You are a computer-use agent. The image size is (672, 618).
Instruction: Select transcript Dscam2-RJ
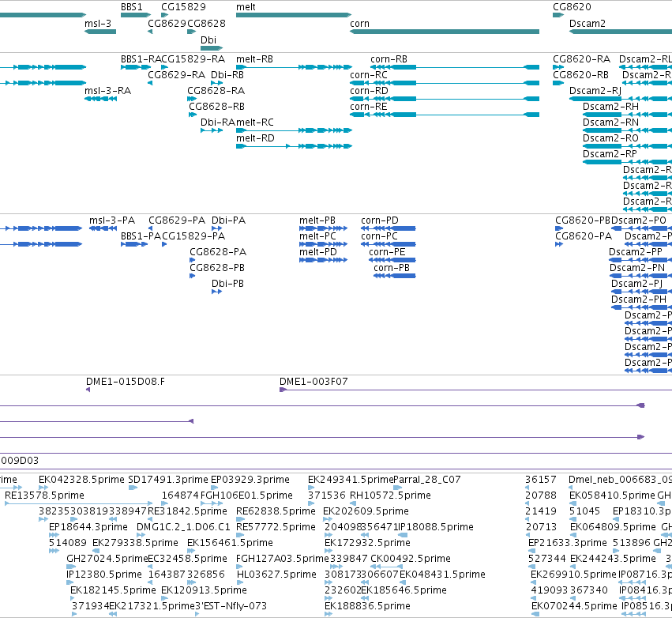point(595,91)
